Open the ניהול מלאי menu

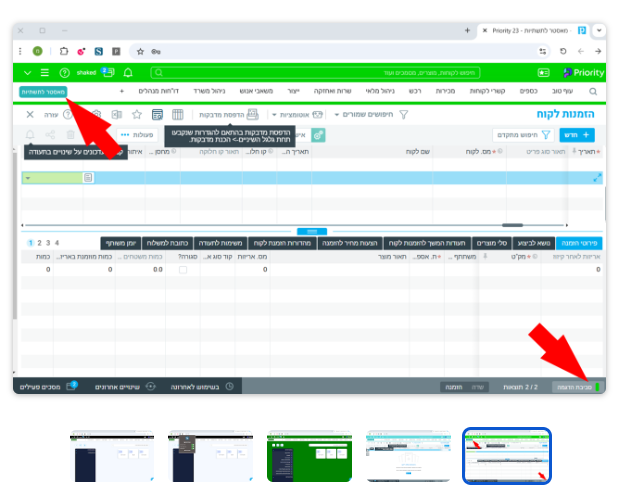[x=380, y=91]
